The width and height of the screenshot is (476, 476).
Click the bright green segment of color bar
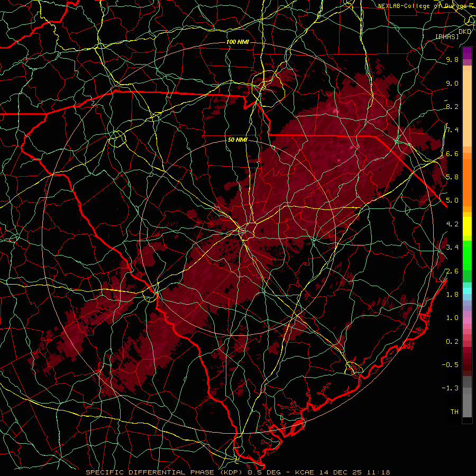[467, 255]
